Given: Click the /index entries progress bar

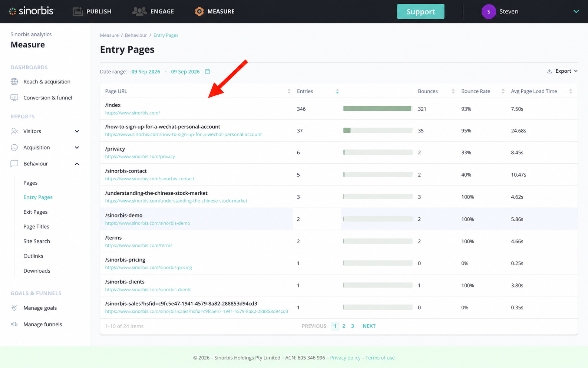Looking at the screenshot, I should click(x=378, y=109).
